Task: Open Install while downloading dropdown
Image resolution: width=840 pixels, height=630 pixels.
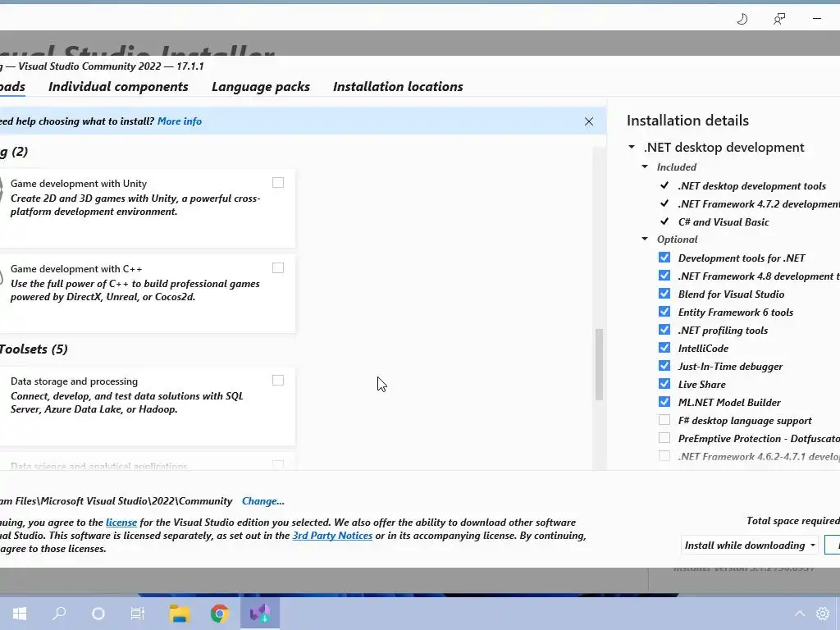Action: click(750, 546)
